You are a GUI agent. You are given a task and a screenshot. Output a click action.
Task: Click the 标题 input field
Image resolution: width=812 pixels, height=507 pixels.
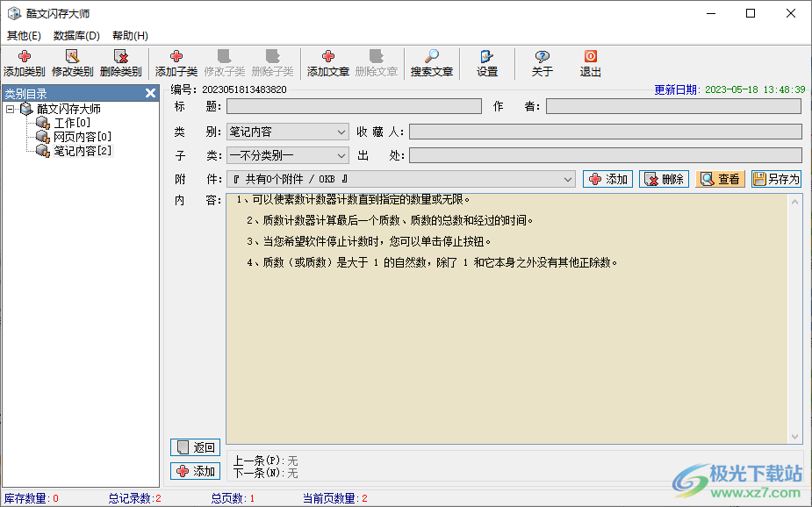point(355,106)
